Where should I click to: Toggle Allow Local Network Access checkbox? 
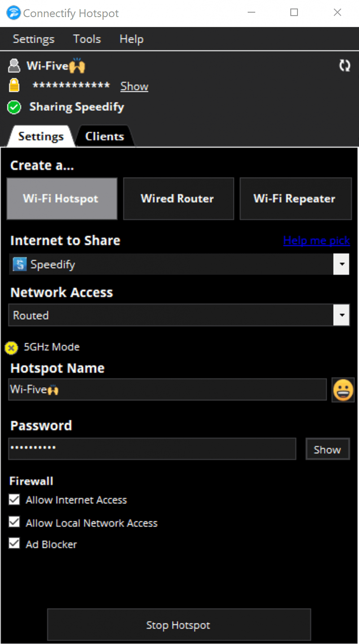[x=14, y=522]
